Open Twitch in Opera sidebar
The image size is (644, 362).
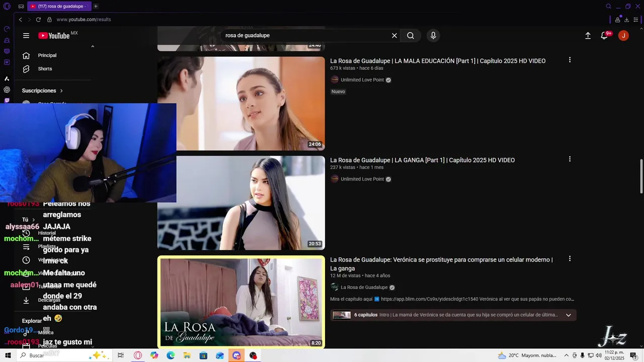tap(7, 101)
